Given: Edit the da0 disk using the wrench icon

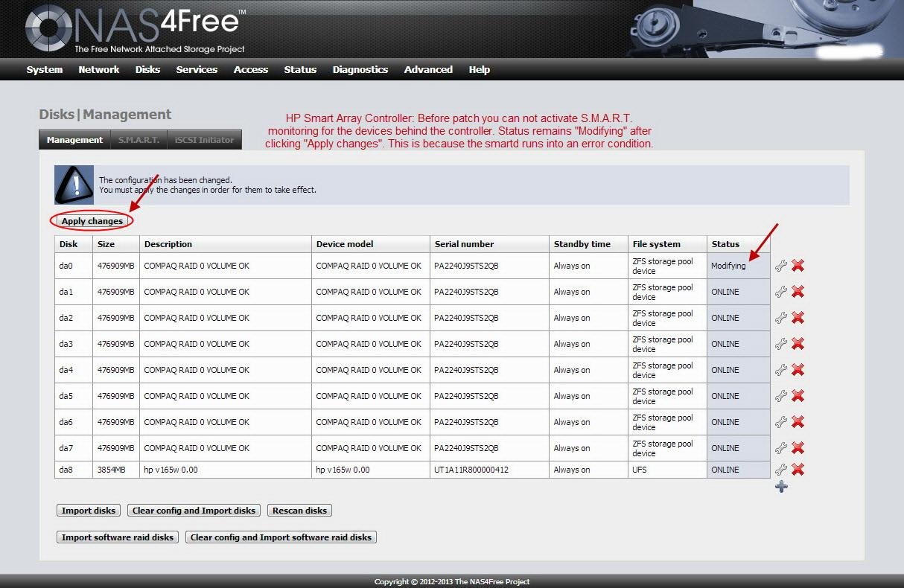Looking at the screenshot, I should (x=780, y=265).
